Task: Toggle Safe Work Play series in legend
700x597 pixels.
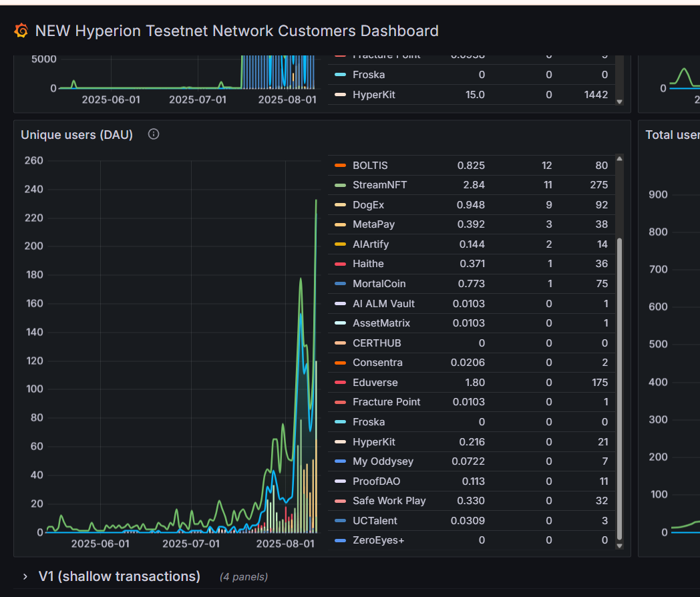Action: click(x=389, y=501)
